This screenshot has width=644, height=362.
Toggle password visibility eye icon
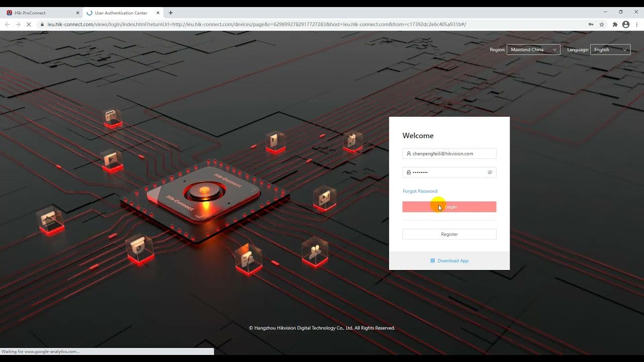pyautogui.click(x=490, y=172)
